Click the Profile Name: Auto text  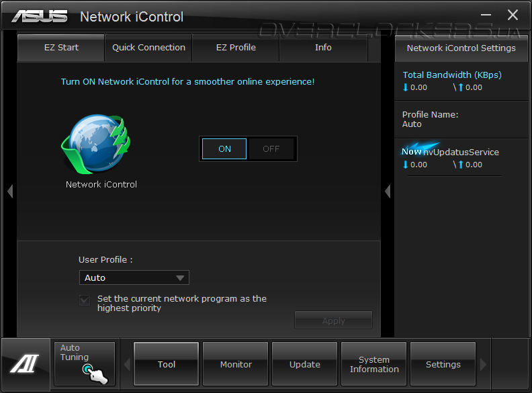430,119
